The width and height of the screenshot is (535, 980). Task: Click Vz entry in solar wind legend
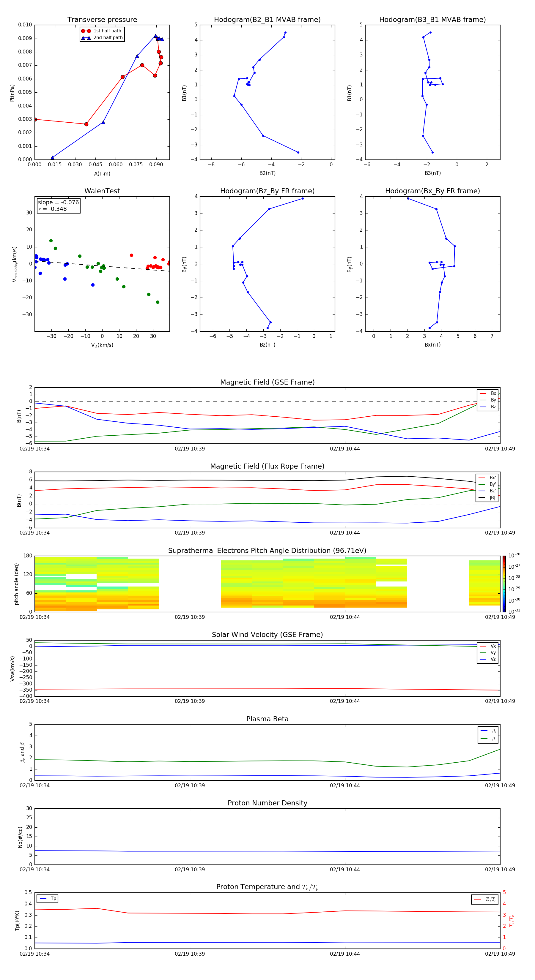pyautogui.click(x=488, y=659)
